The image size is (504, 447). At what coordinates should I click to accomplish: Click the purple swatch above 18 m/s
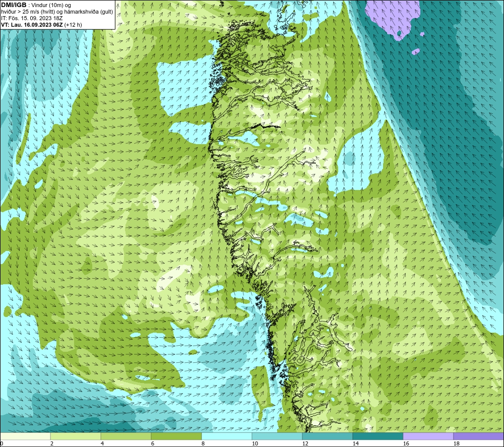tap(478, 436)
